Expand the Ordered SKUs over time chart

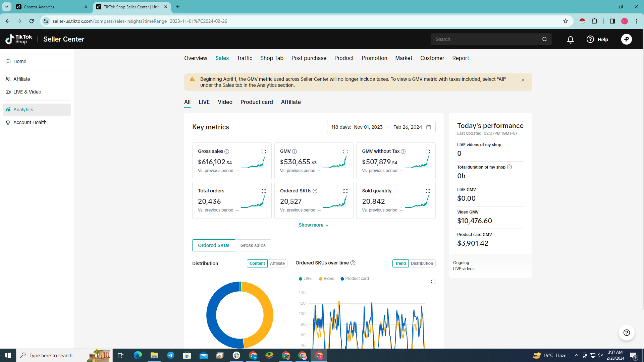pos(433,282)
